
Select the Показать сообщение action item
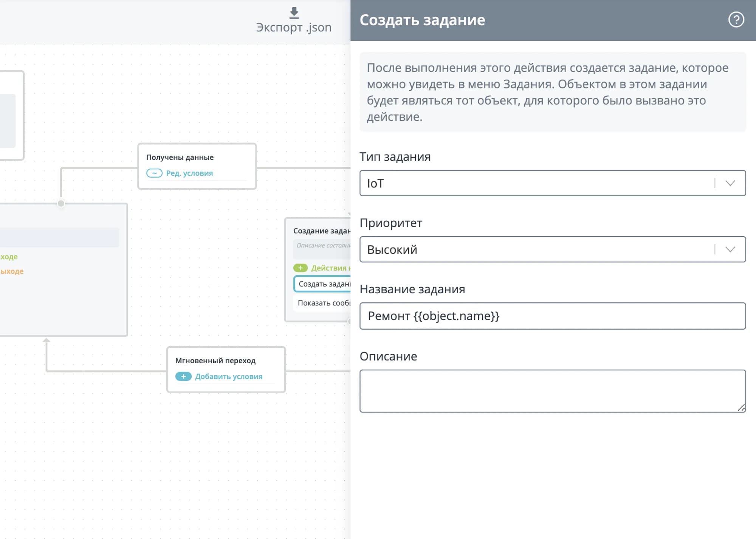point(324,303)
